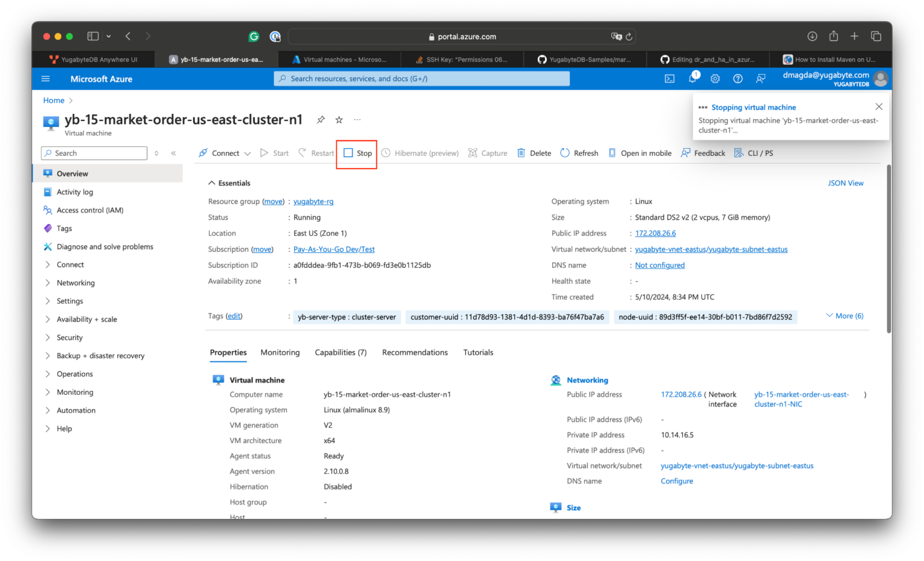Open the notifications bell
The height and width of the screenshot is (561, 924).
tap(692, 78)
